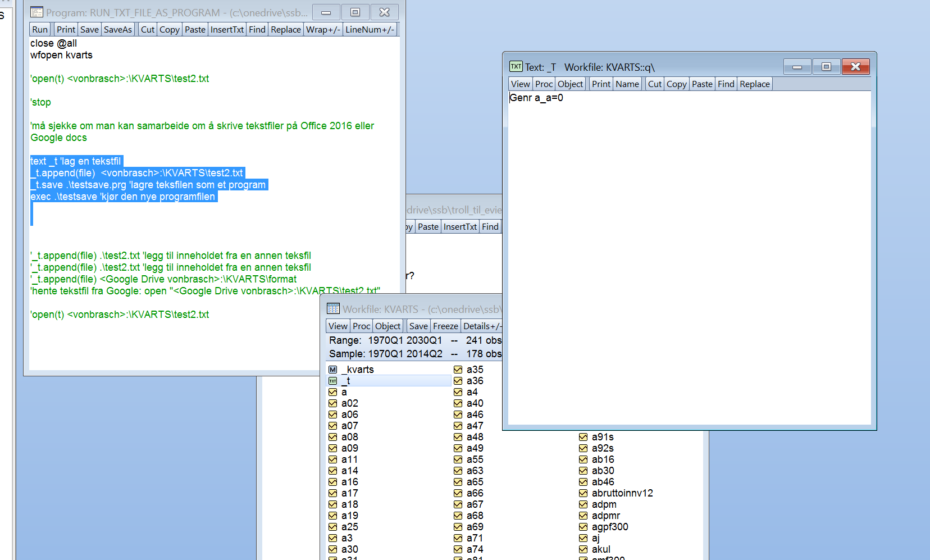Click Replace in Text _T window
Viewport: 930px width, 560px height.
755,84
